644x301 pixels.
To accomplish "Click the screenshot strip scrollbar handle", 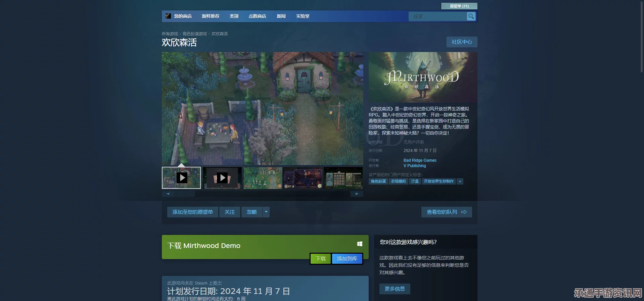I will [185, 194].
